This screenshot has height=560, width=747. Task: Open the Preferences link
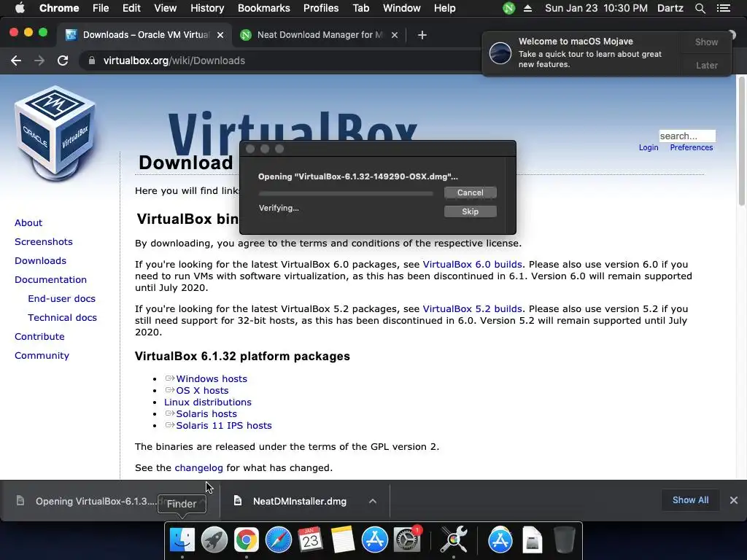692,147
